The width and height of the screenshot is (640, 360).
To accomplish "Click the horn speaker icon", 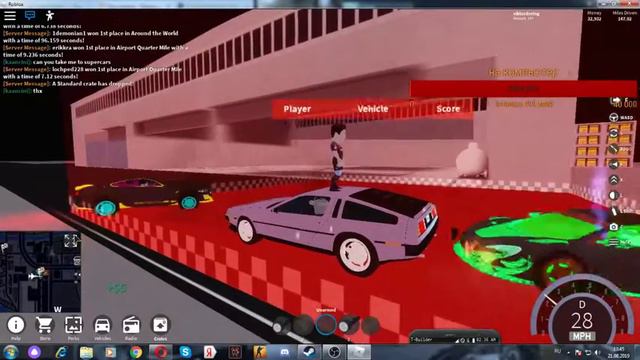I will click(x=613, y=164).
